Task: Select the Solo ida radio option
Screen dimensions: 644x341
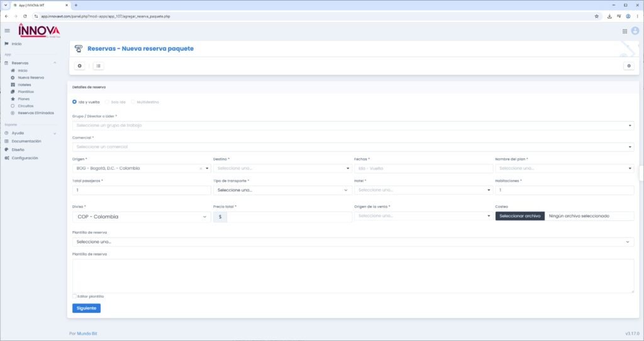Action: point(107,102)
